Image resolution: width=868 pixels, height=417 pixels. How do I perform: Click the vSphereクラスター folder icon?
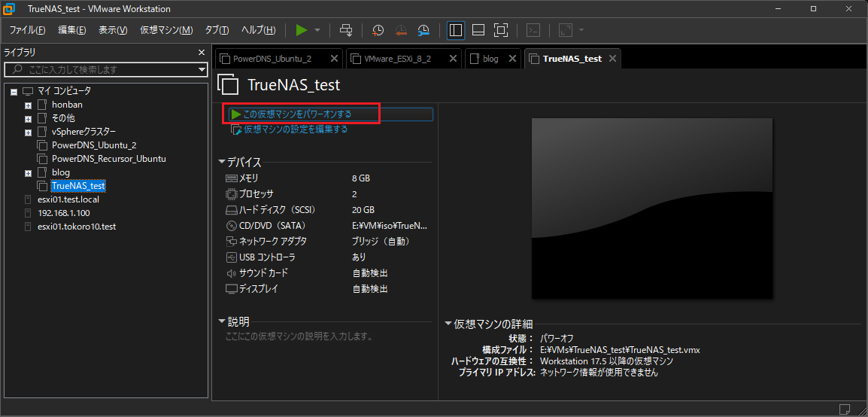coord(42,132)
